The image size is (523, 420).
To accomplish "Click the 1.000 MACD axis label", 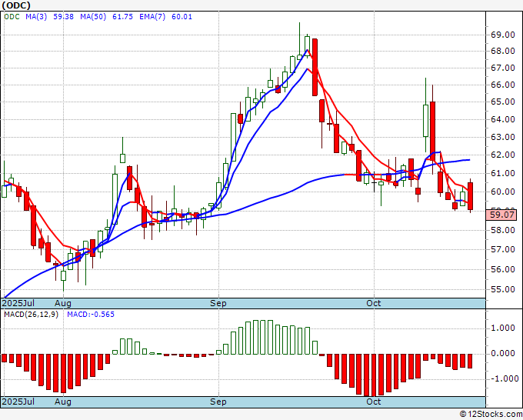I will tap(503, 328).
